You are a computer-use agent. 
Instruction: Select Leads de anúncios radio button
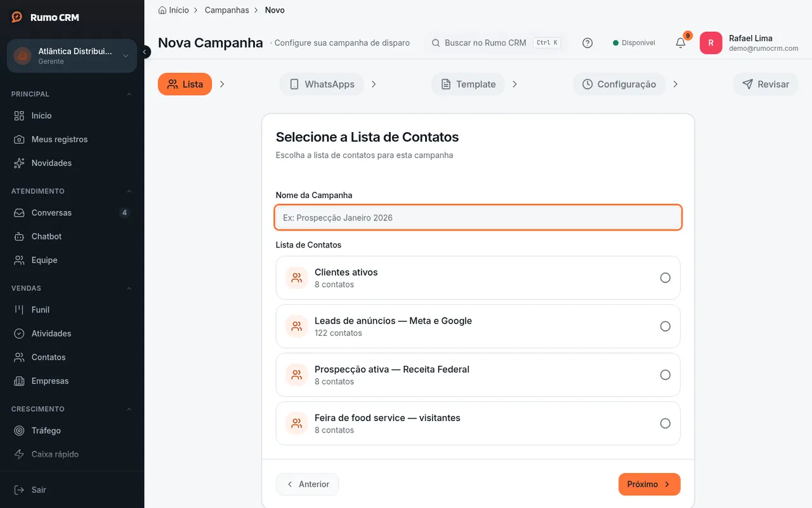click(665, 326)
